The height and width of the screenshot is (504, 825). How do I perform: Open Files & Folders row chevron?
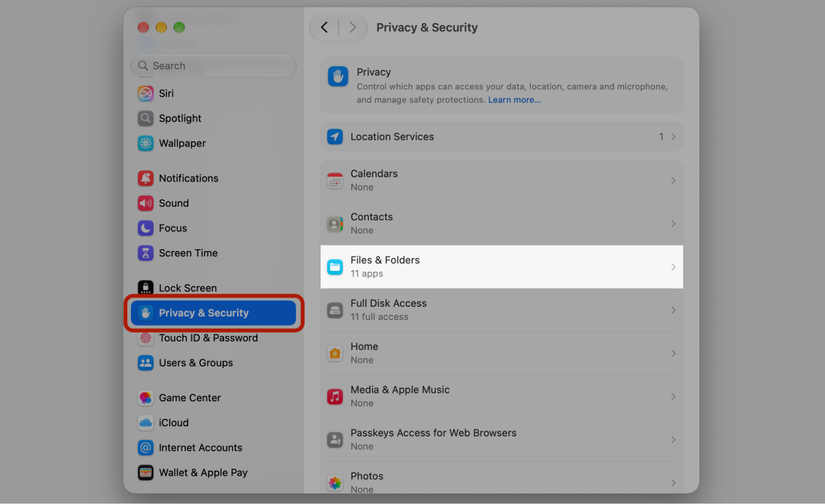tap(673, 267)
